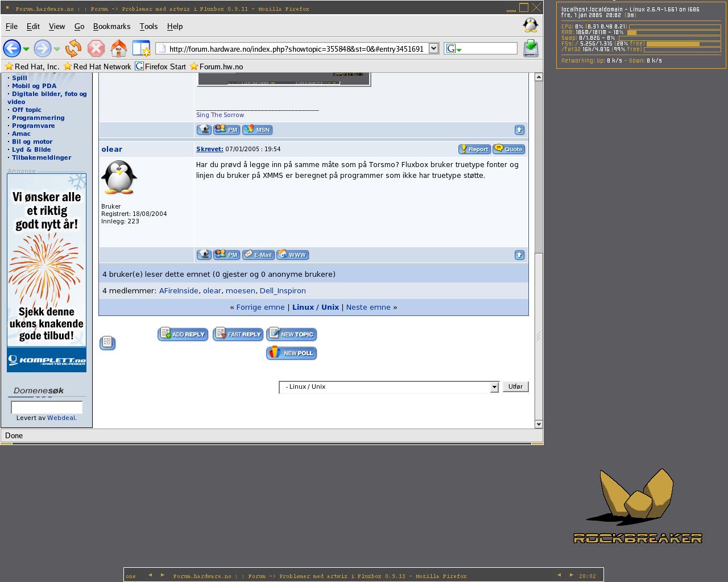This screenshot has width=728, height=582.
Task: Click the Sing The Sorrow signature link
Action: (x=220, y=115)
